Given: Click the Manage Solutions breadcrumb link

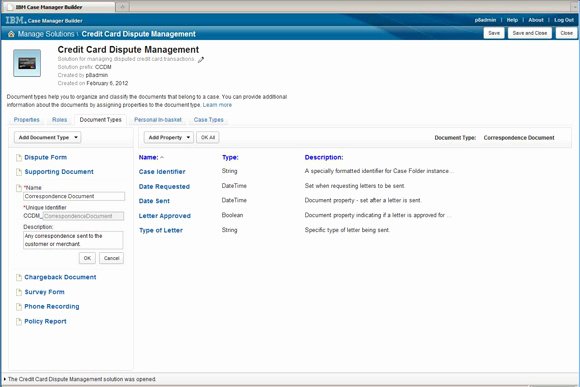Looking at the screenshot, I should (x=46, y=34).
